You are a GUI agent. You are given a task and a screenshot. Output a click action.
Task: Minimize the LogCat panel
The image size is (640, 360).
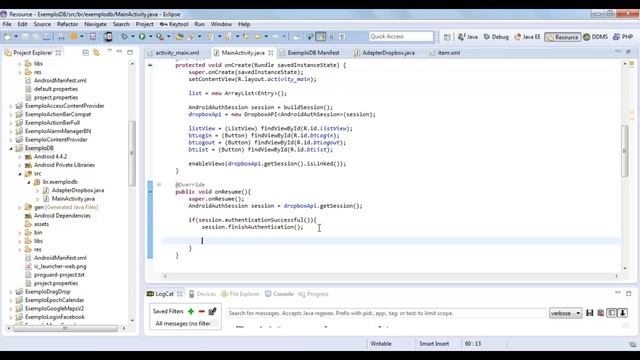[618, 293]
